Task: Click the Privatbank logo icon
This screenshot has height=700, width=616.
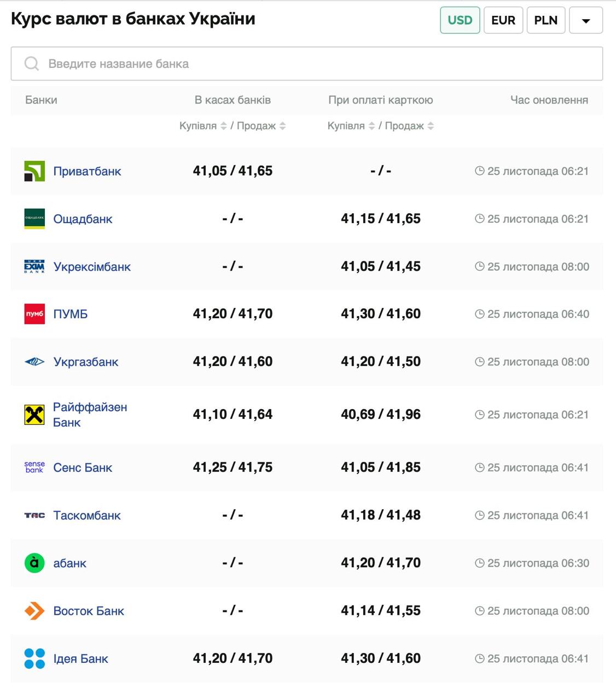Action: (x=34, y=171)
